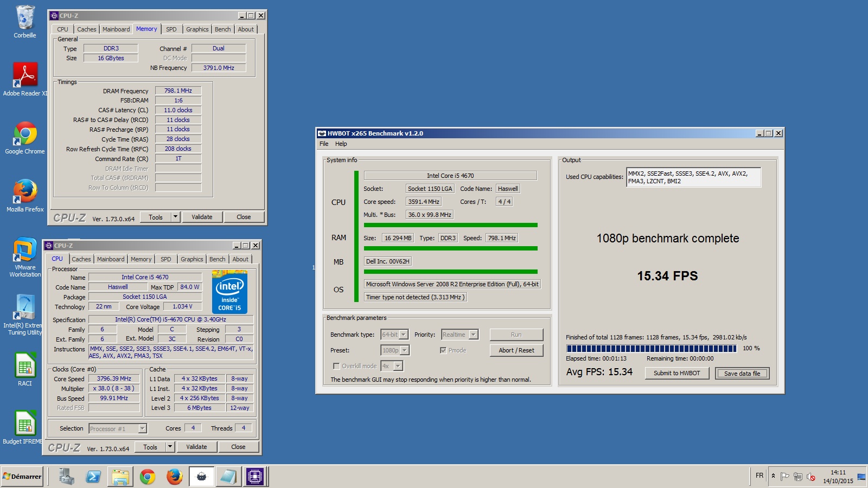Toggle the Overkill mode checkbox
This screenshot has height=488, width=868.
(x=336, y=366)
